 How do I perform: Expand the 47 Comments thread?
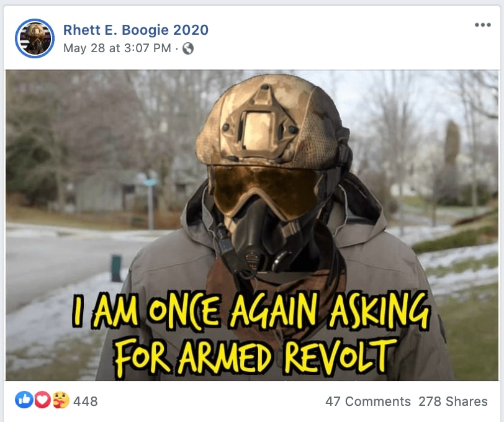tap(368, 402)
